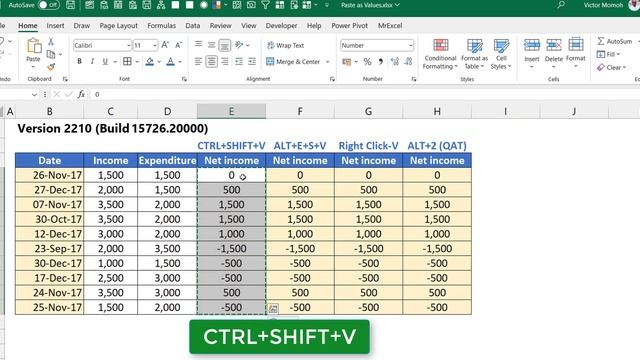Screen dimensions: 640x360
Task: Click cell with date 23-Sep-17
Action: tap(49, 249)
